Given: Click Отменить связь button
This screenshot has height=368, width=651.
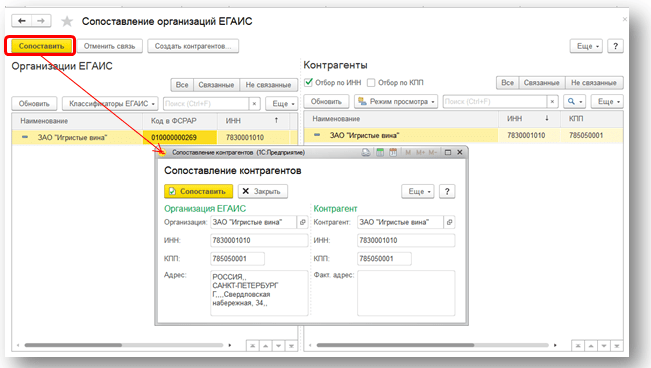Looking at the screenshot, I should point(110,46).
